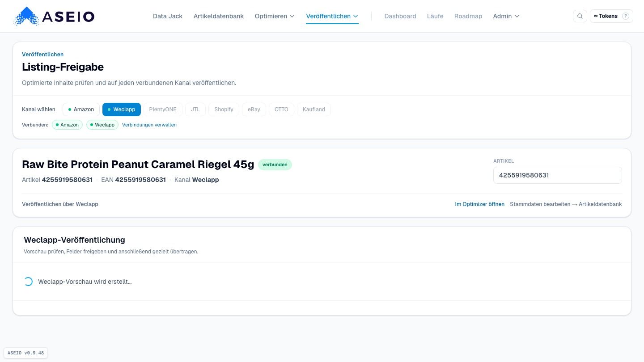Viewport: 644px width, 362px height.
Task: Click Stammdaten bearbeiten → Artikeldatenbank link
Action: [x=566, y=204]
